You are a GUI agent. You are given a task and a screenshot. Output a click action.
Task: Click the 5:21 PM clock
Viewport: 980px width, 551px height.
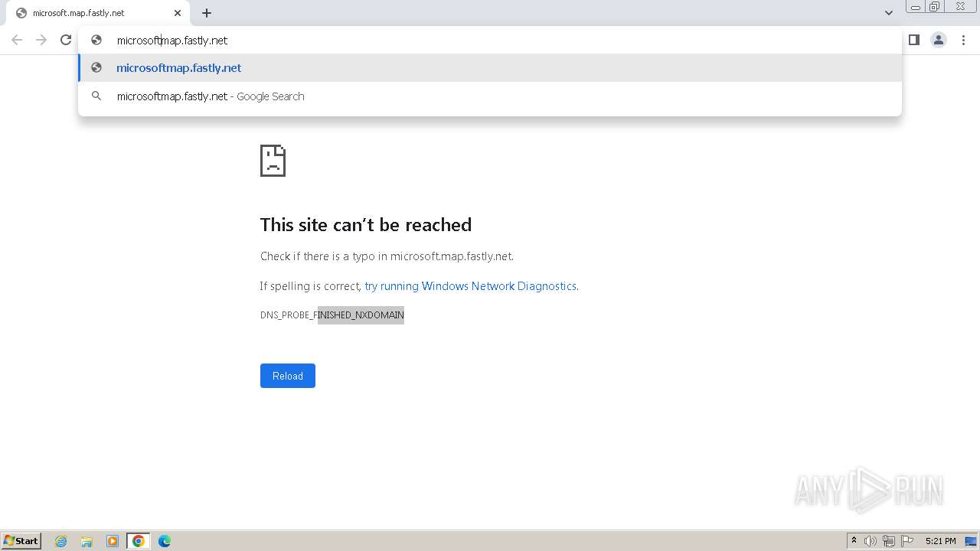pos(940,541)
